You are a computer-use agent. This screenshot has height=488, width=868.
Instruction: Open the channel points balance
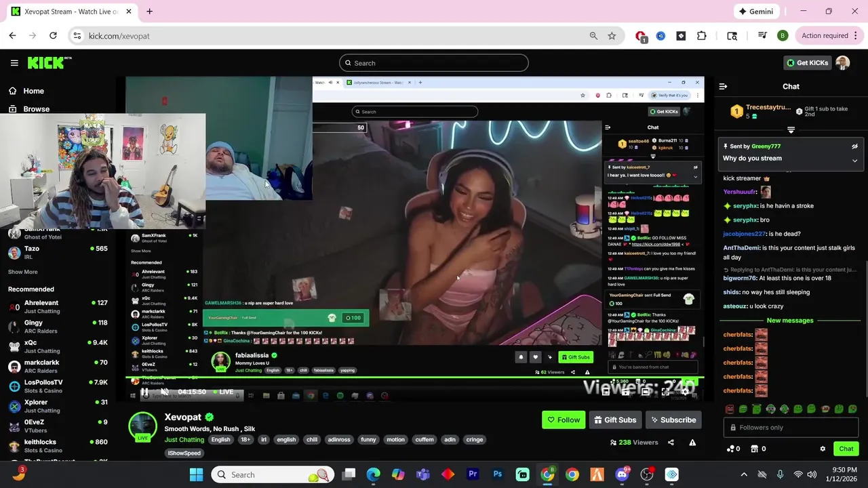[733, 449]
